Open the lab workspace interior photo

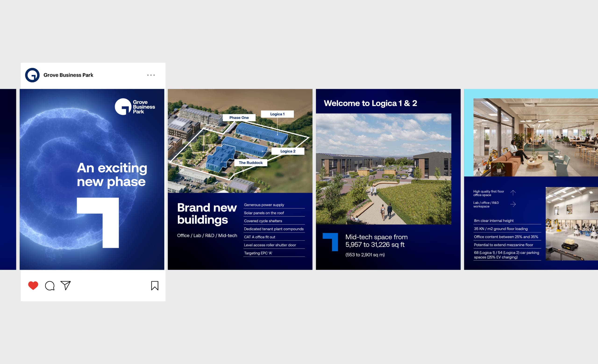point(572,224)
